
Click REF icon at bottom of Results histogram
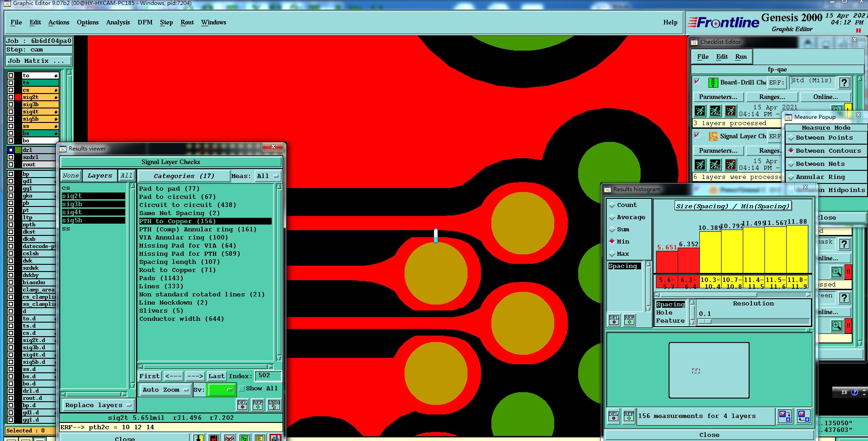[x=629, y=416]
